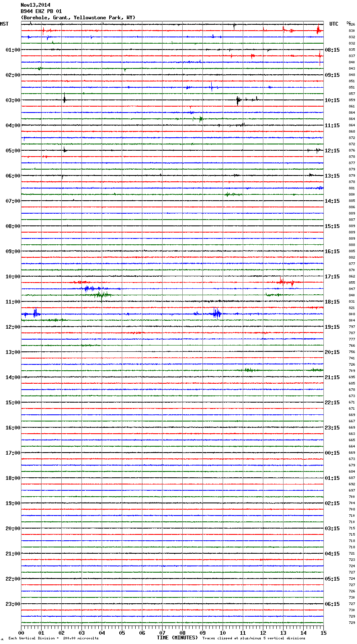Click the 'MST' column header

click(4, 24)
